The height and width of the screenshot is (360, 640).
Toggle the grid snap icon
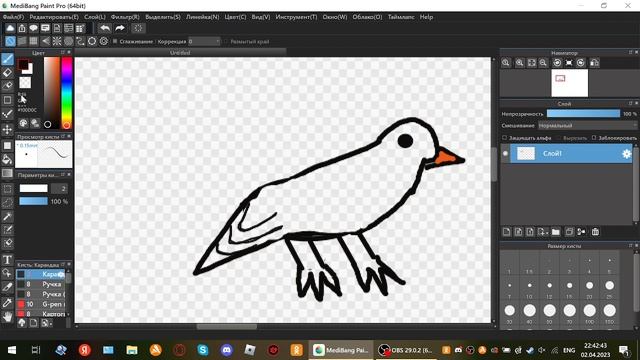pyautogui.click(x=33, y=41)
